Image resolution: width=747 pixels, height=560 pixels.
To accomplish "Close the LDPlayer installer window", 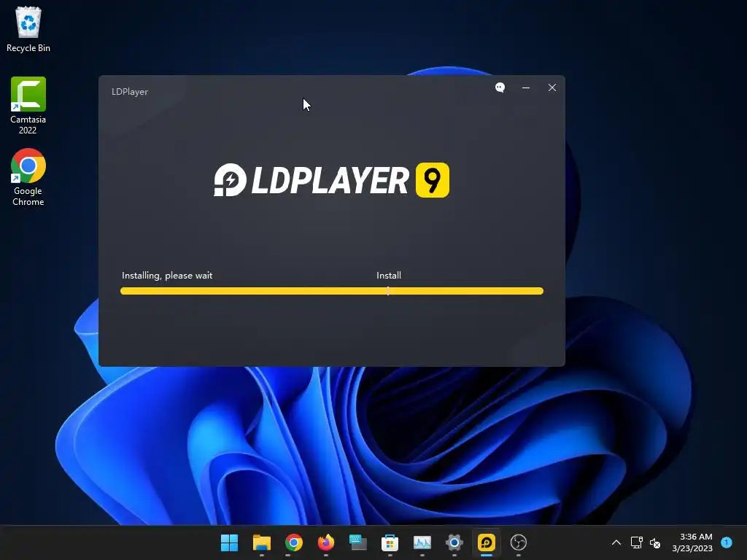I will [x=552, y=87].
